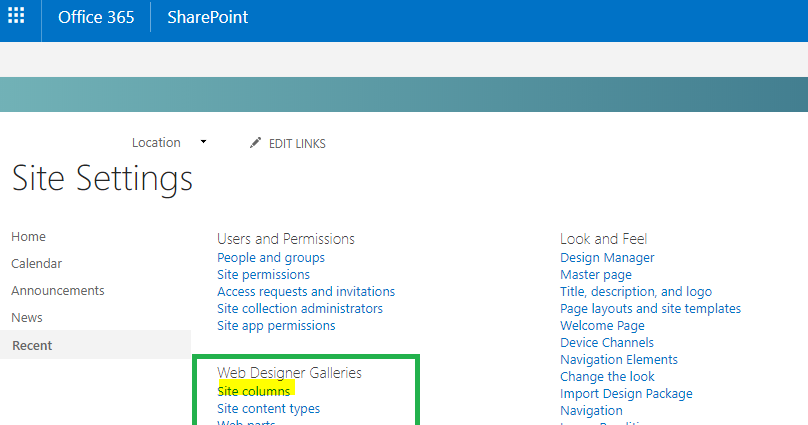
Task: Open Site collection administrators link
Action: click(x=300, y=309)
